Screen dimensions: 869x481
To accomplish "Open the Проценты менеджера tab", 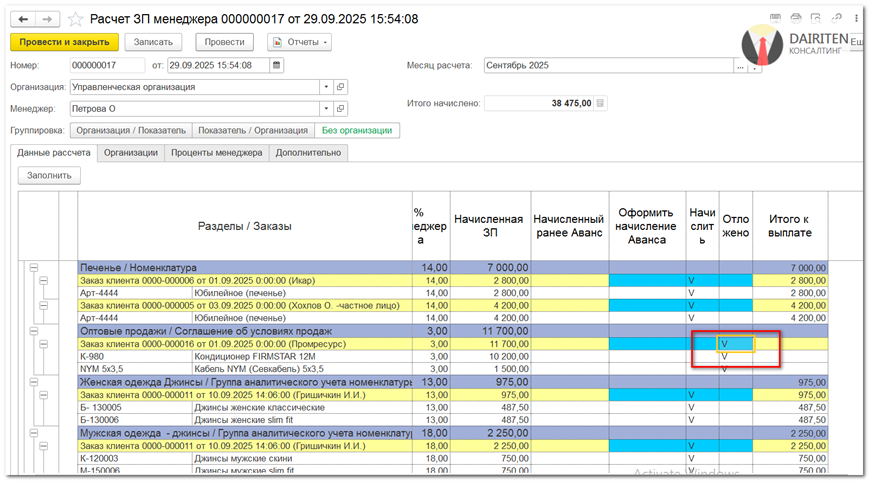I will (217, 153).
